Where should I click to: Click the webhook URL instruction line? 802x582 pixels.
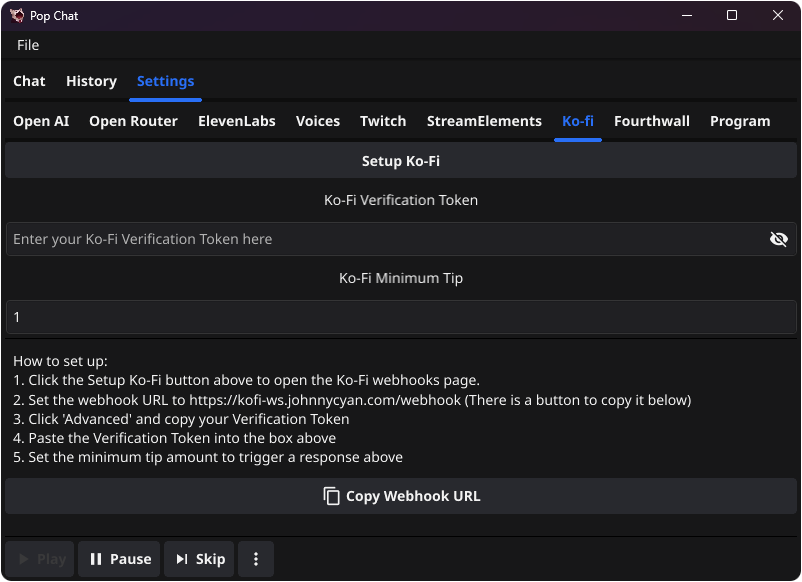tap(352, 400)
